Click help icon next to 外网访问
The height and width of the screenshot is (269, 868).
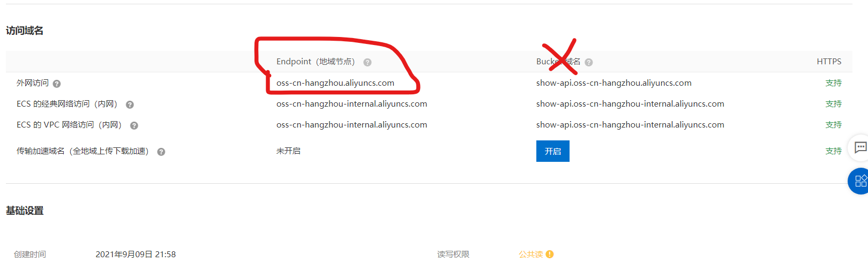coord(57,84)
